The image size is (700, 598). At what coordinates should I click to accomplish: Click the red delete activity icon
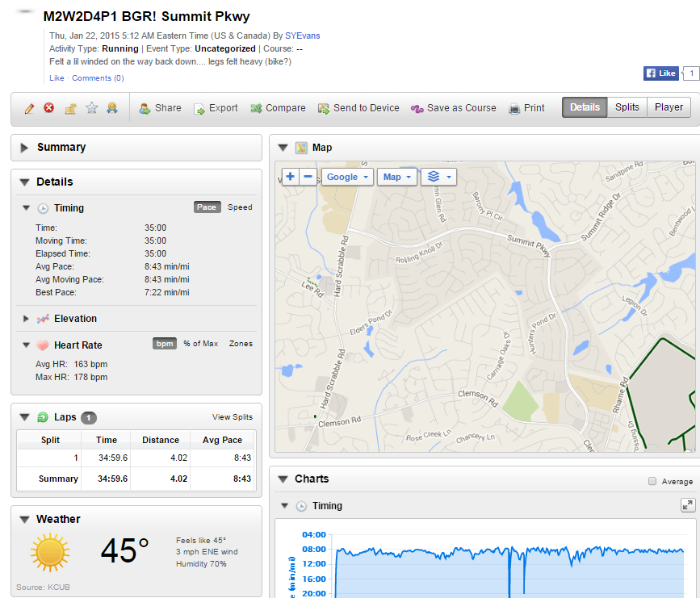tap(49, 108)
